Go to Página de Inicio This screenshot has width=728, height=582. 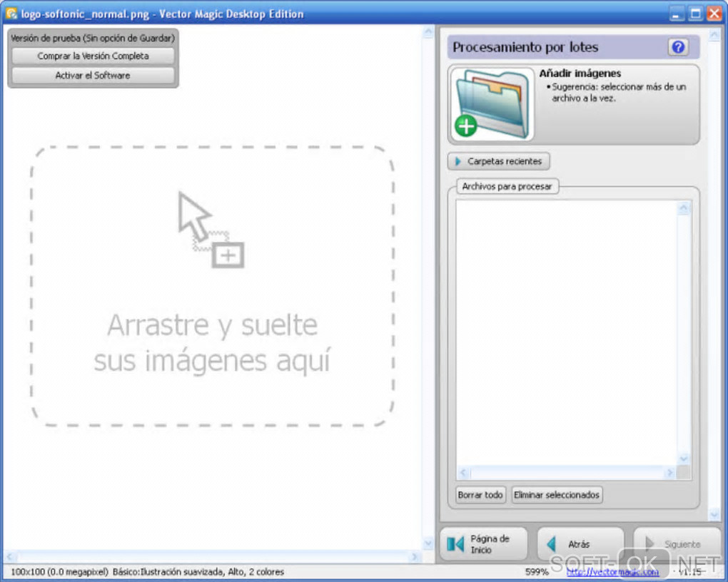coord(483,543)
